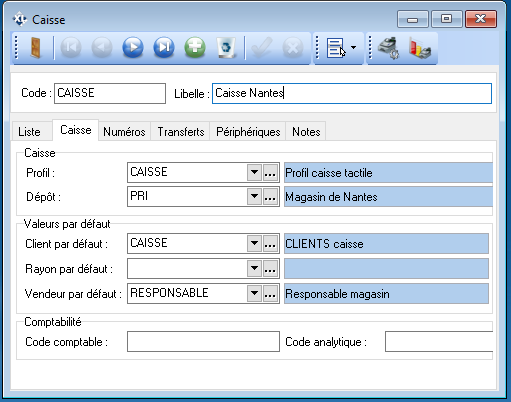511x402 pixels.
Task: Click the Profil combo box text CAISSE
Action: coord(149,172)
